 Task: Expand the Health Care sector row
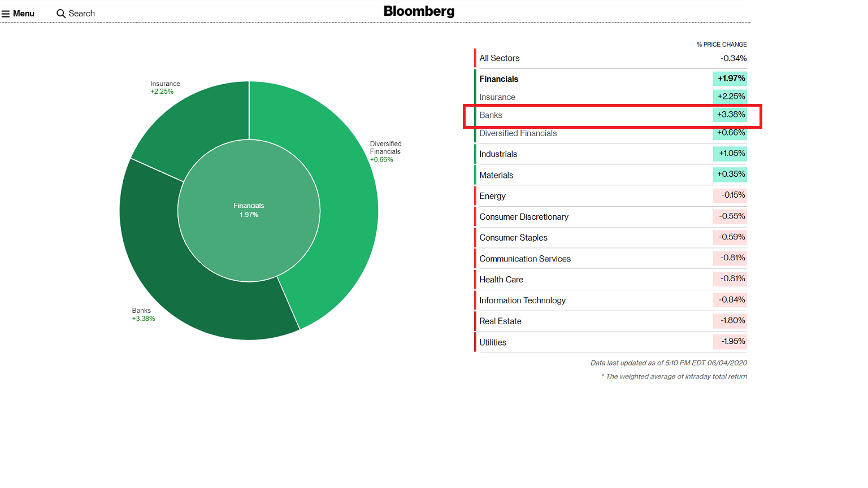click(610, 280)
